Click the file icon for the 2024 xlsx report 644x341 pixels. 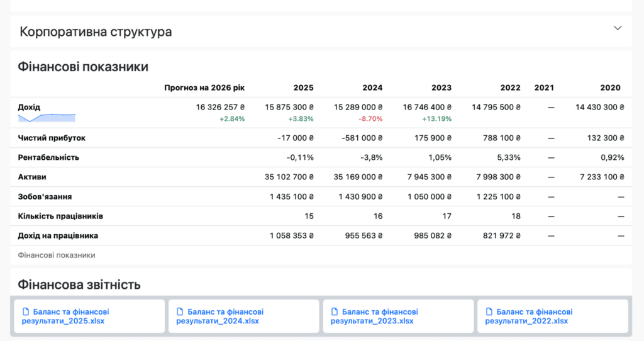tap(180, 312)
